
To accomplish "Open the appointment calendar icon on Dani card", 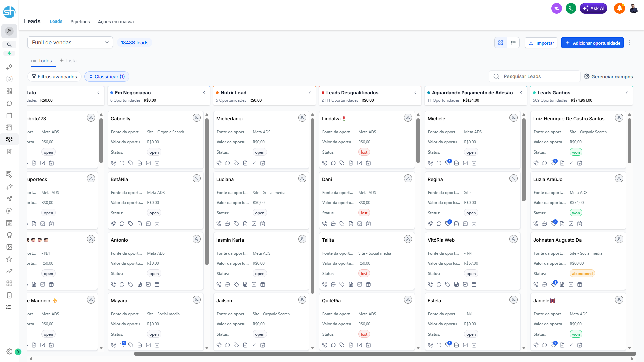I will [x=368, y=224].
